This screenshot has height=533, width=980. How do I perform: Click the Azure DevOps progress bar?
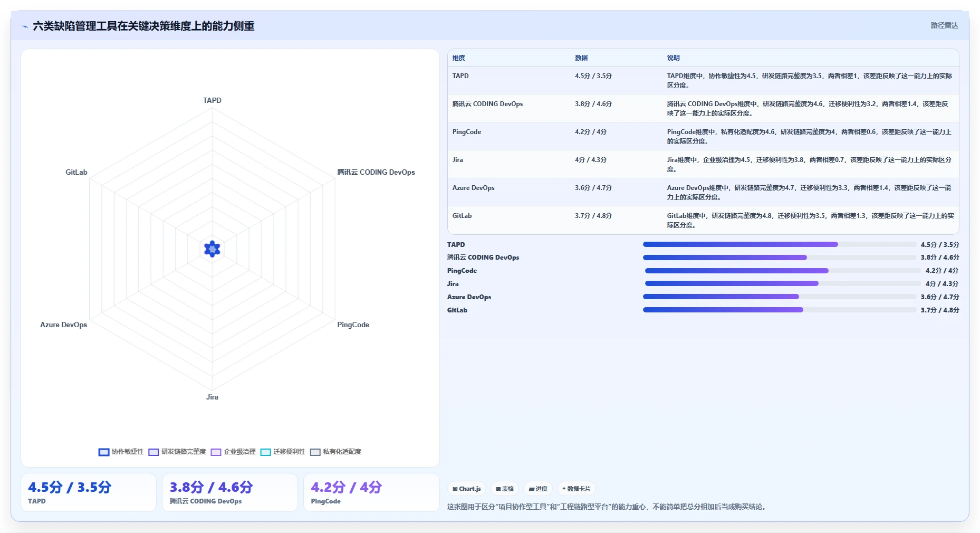[780, 297]
